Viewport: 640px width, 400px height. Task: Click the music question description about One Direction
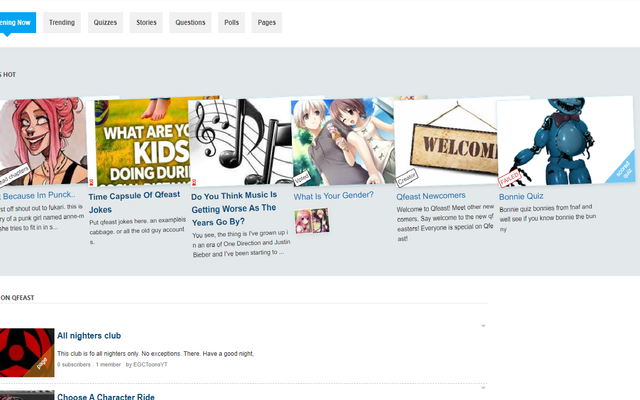[241, 244]
